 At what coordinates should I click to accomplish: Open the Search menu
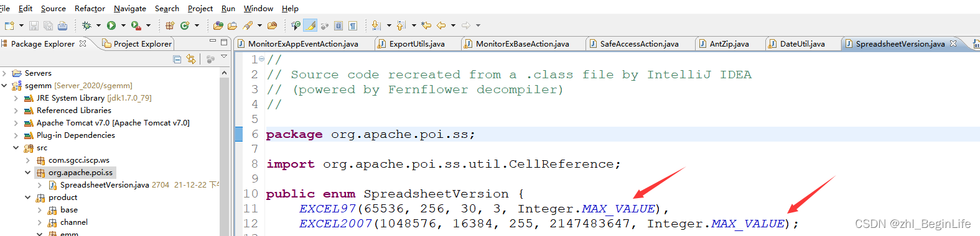pyautogui.click(x=167, y=8)
